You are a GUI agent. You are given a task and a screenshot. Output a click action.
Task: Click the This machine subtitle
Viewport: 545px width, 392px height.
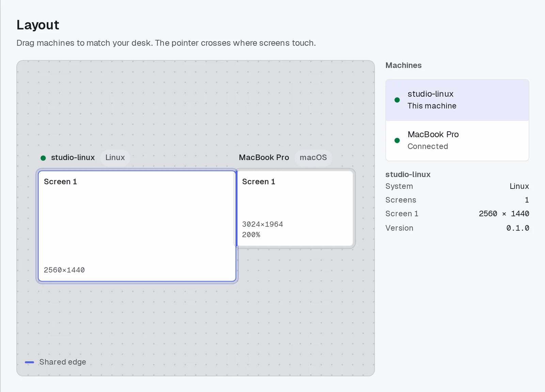click(432, 106)
